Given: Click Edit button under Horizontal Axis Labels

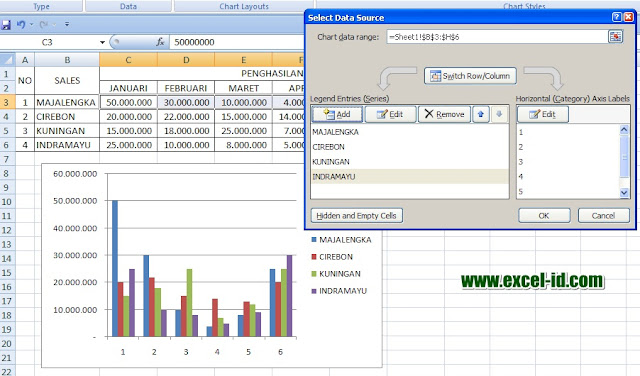Looking at the screenshot, I should (542, 114).
